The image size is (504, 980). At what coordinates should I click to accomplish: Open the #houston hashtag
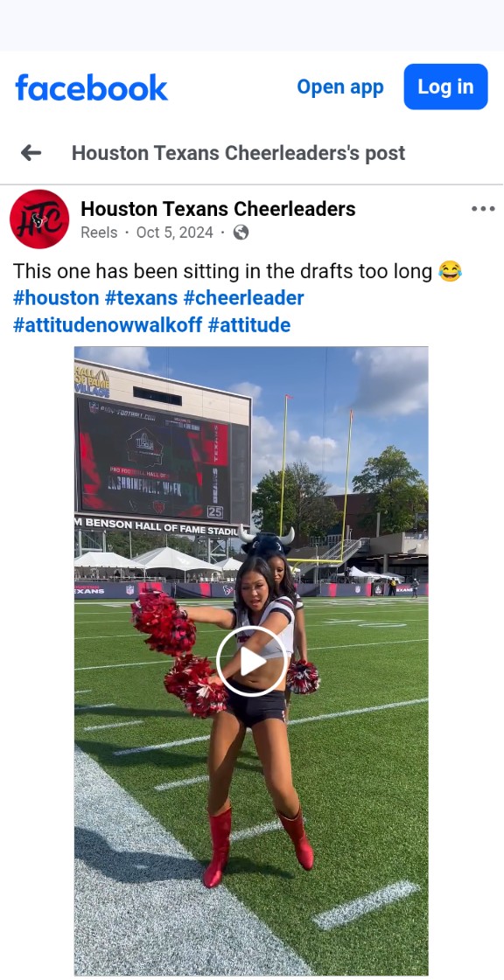pos(56,298)
